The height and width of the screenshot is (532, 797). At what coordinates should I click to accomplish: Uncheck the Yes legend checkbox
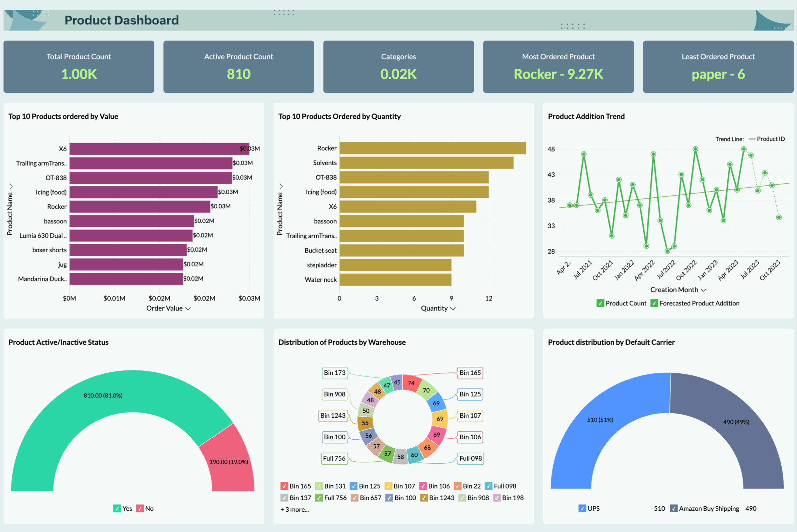tap(117, 508)
